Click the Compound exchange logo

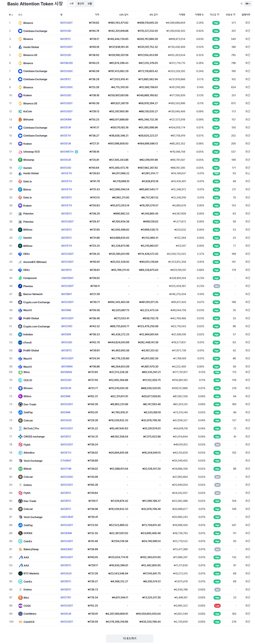point(20,278)
